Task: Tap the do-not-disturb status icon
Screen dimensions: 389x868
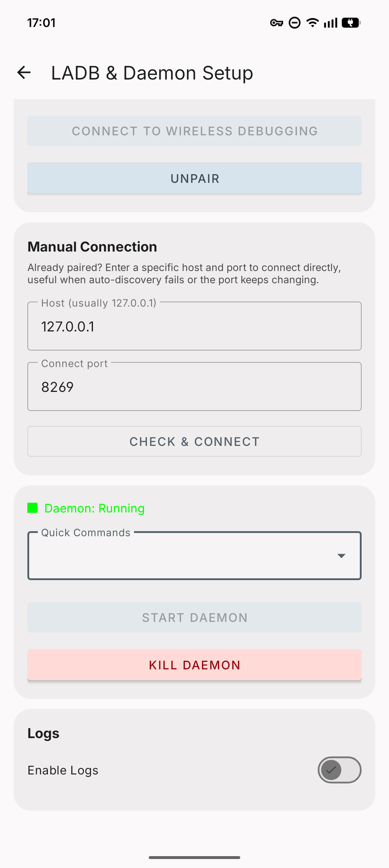Action: [295, 23]
